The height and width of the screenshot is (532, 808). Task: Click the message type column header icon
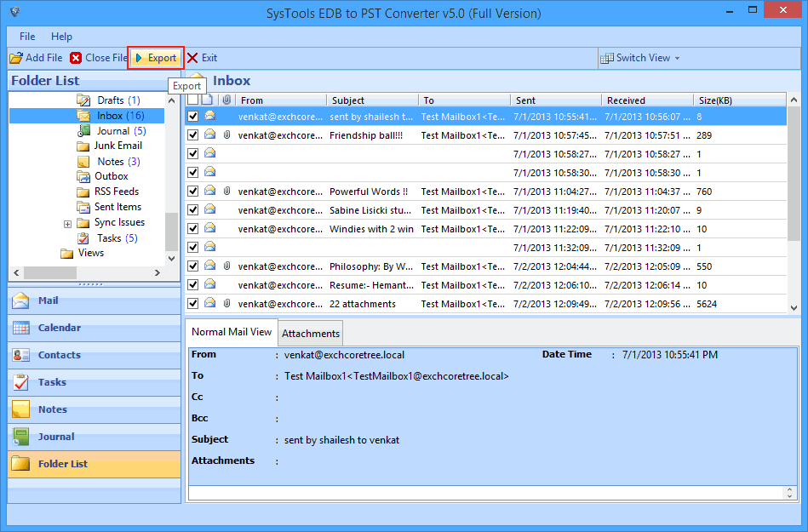click(x=207, y=100)
